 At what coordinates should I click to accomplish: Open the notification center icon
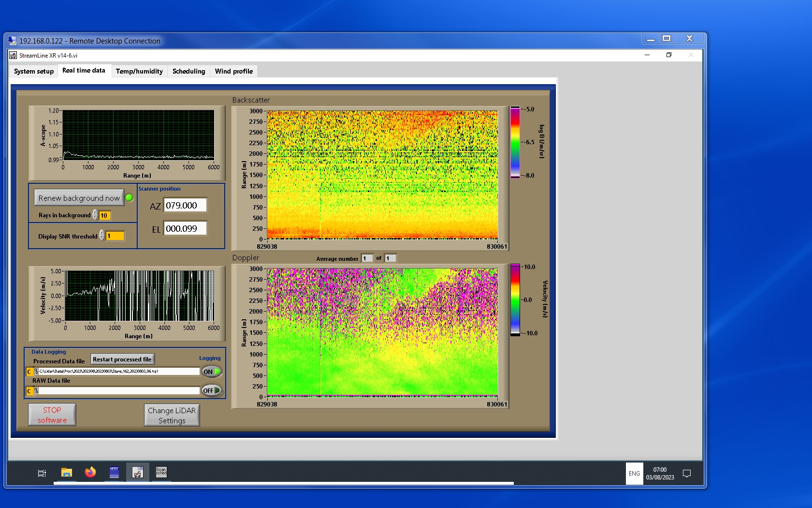[686, 473]
